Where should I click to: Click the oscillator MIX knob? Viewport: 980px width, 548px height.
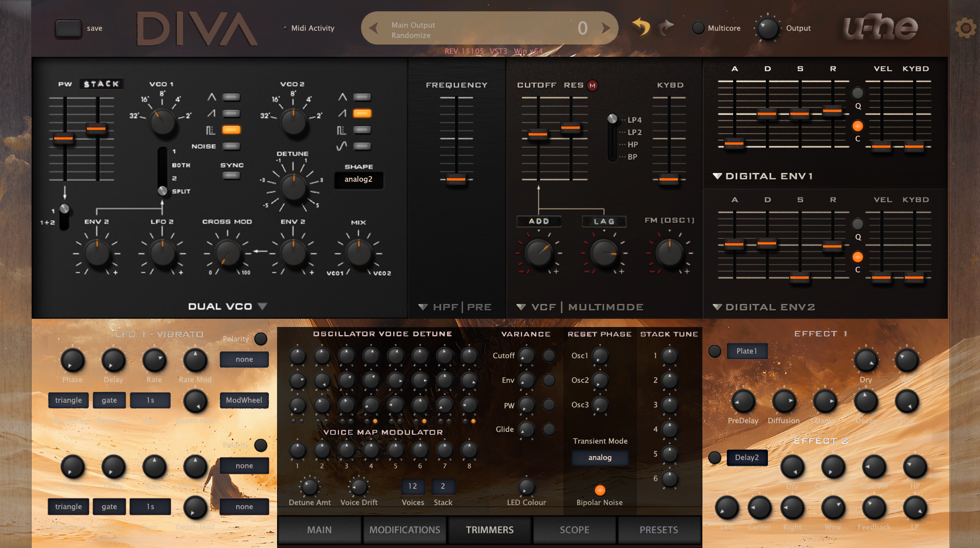click(359, 253)
